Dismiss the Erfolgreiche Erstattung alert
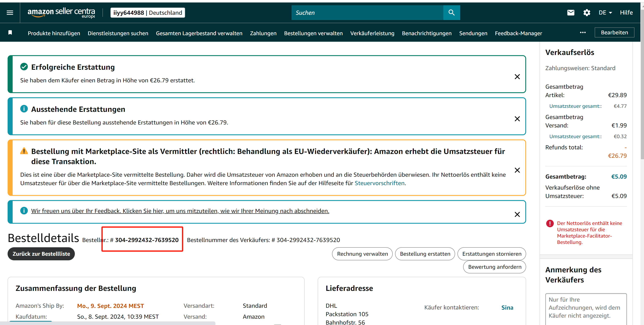644x325 pixels. click(x=517, y=77)
